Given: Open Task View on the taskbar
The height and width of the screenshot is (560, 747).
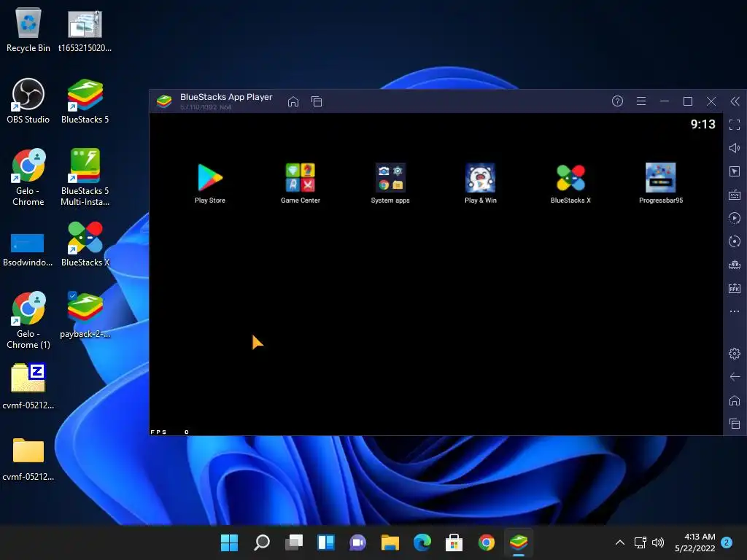Looking at the screenshot, I should pyautogui.click(x=294, y=542).
